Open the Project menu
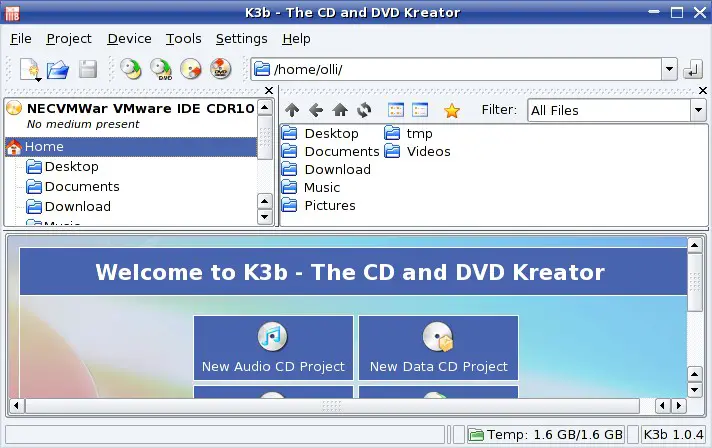Viewport: 712px width, 448px height. (69, 39)
